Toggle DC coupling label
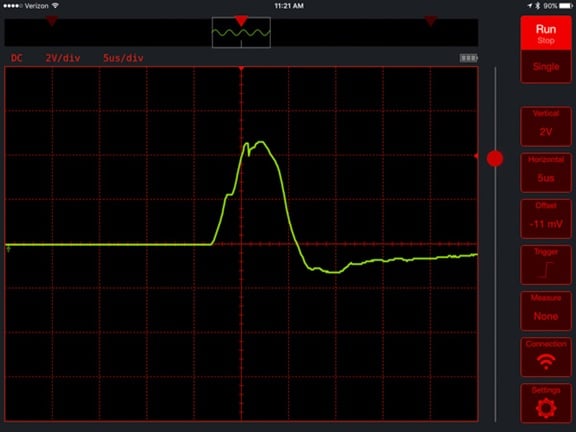The height and width of the screenshot is (432, 576). click(17, 58)
